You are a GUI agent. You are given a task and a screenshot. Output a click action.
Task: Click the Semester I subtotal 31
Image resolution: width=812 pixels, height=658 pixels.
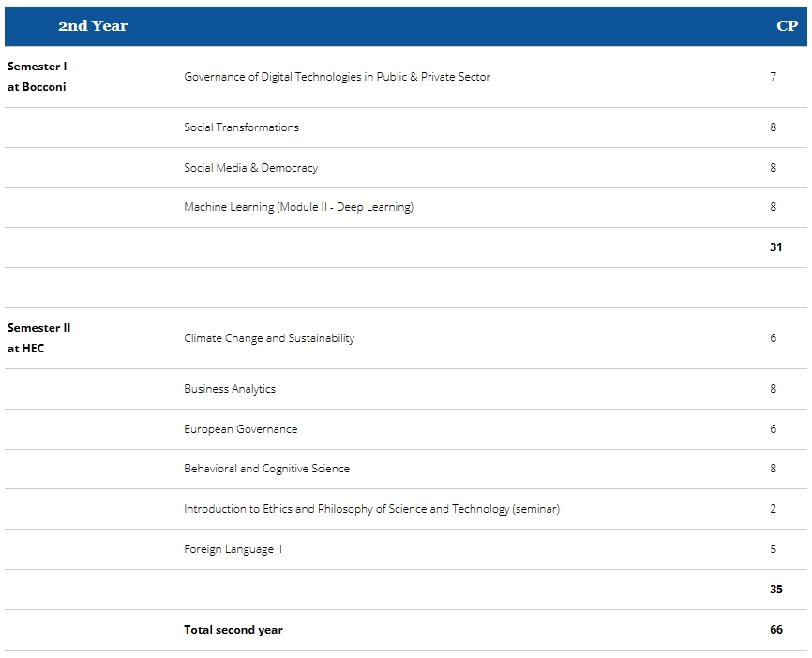pos(775,247)
